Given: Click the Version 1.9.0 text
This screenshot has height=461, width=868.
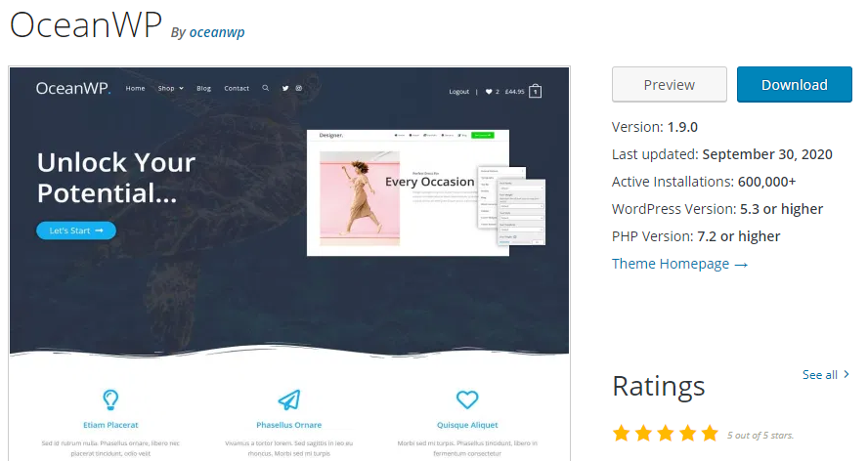Looking at the screenshot, I should (x=654, y=127).
